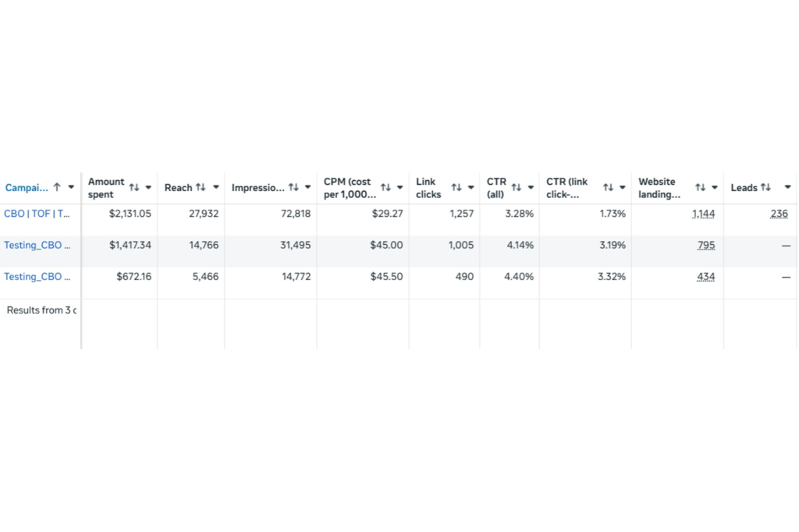Viewport: 799px width, 532px height.
Task: Sort the table by Amount spent
Action: click(133, 187)
